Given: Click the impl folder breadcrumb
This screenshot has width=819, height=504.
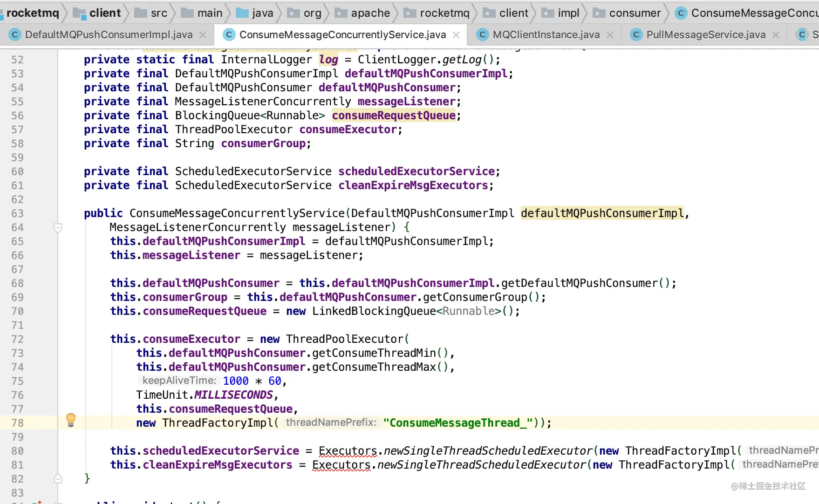Looking at the screenshot, I should [560, 13].
